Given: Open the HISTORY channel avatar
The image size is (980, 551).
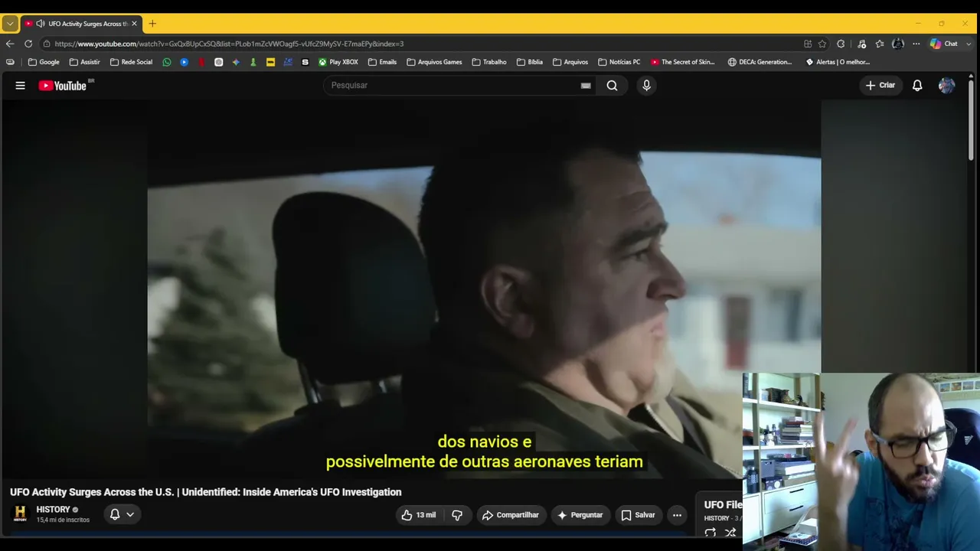Looking at the screenshot, I should [x=21, y=514].
